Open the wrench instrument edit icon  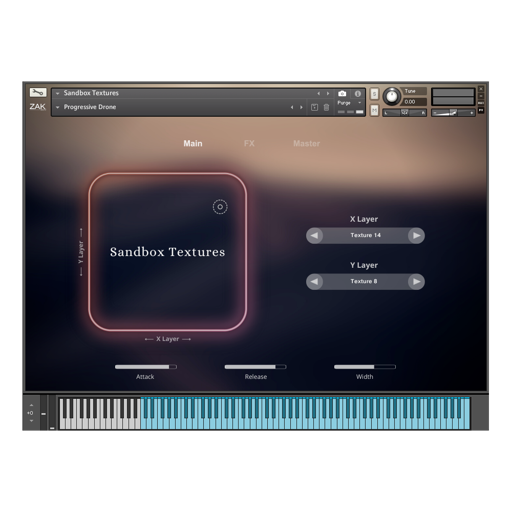38,92
